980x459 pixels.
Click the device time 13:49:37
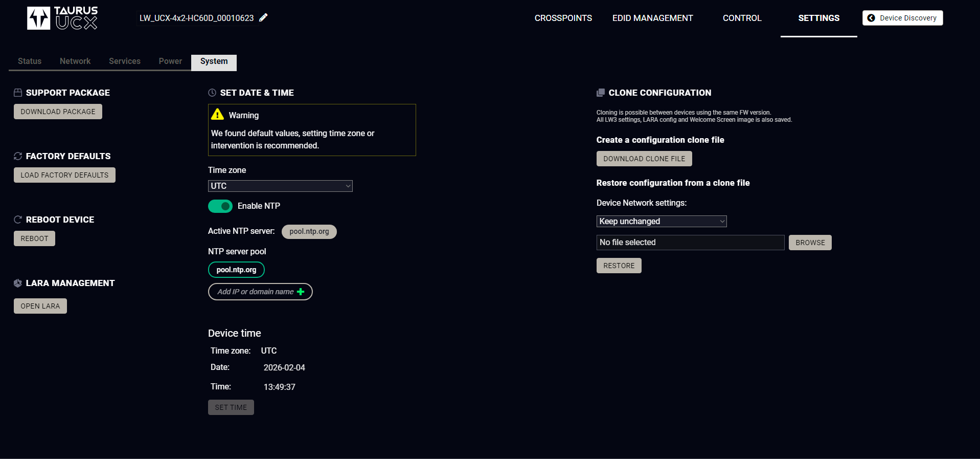pos(280,387)
